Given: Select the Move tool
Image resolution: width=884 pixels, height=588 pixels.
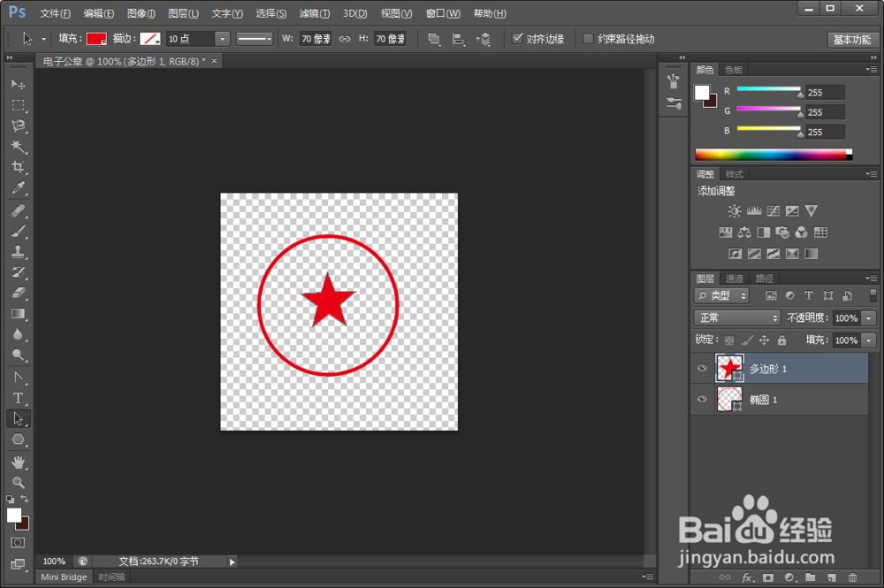Looking at the screenshot, I should [x=18, y=85].
